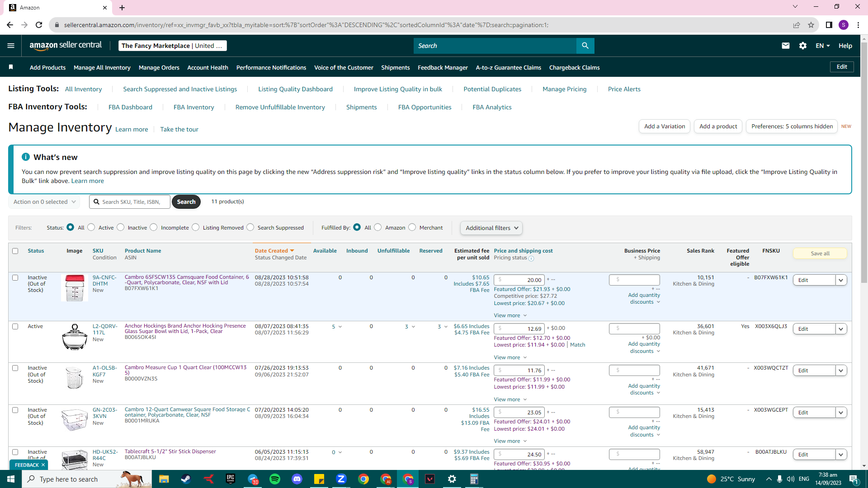Viewport: 868px width, 488px height.
Task: Select Fulfilled By Amazon filter
Action: coord(378,227)
